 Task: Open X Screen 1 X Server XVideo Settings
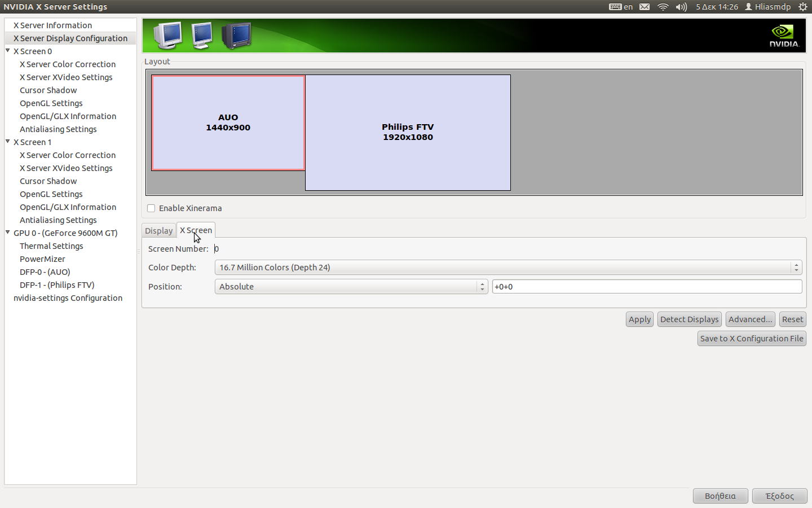tap(66, 168)
